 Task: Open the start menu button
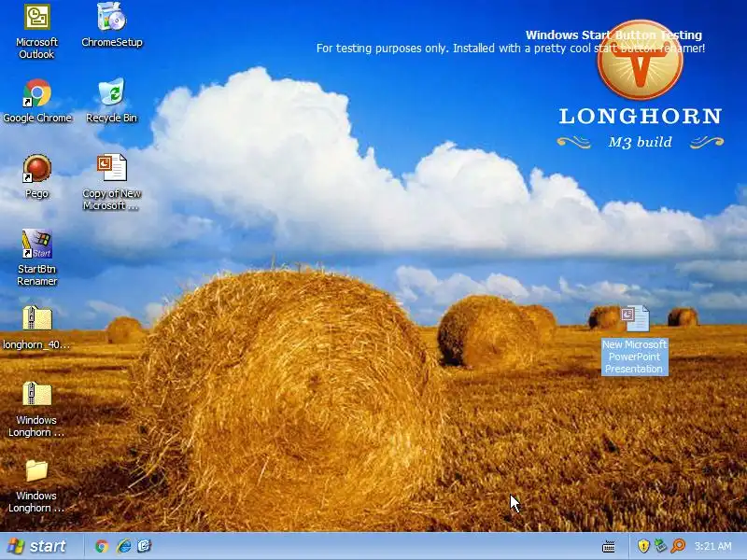[35, 546]
